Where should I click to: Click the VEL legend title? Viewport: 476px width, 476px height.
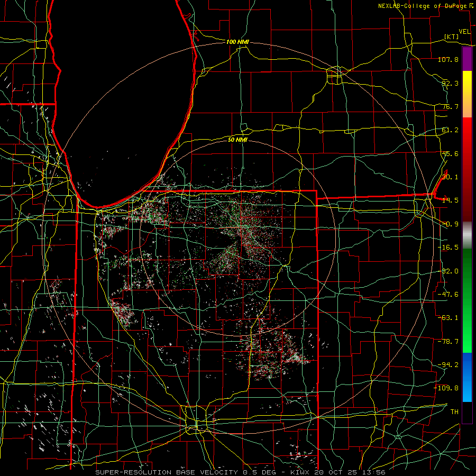pos(464,32)
